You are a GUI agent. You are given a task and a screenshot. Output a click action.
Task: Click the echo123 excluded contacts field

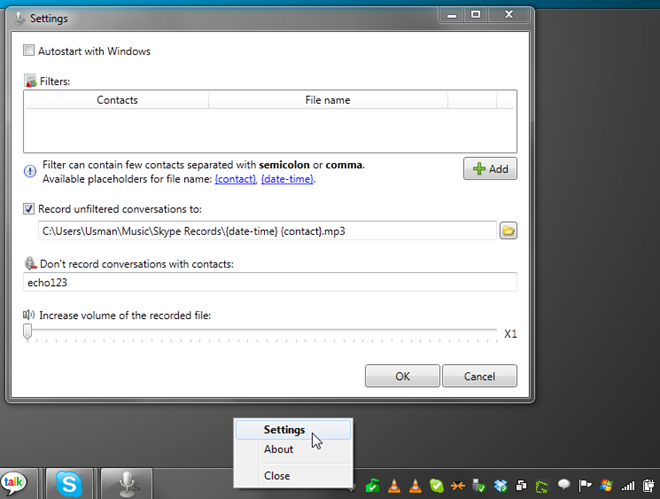coord(270,282)
